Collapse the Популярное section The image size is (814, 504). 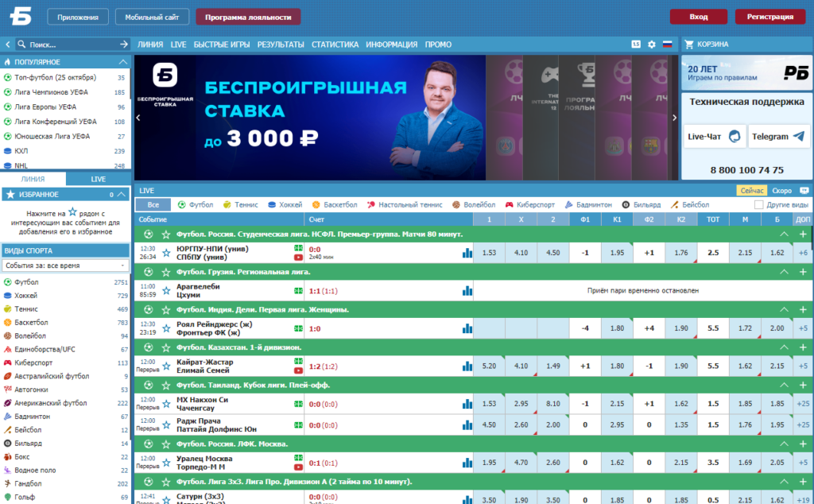pyautogui.click(x=122, y=62)
